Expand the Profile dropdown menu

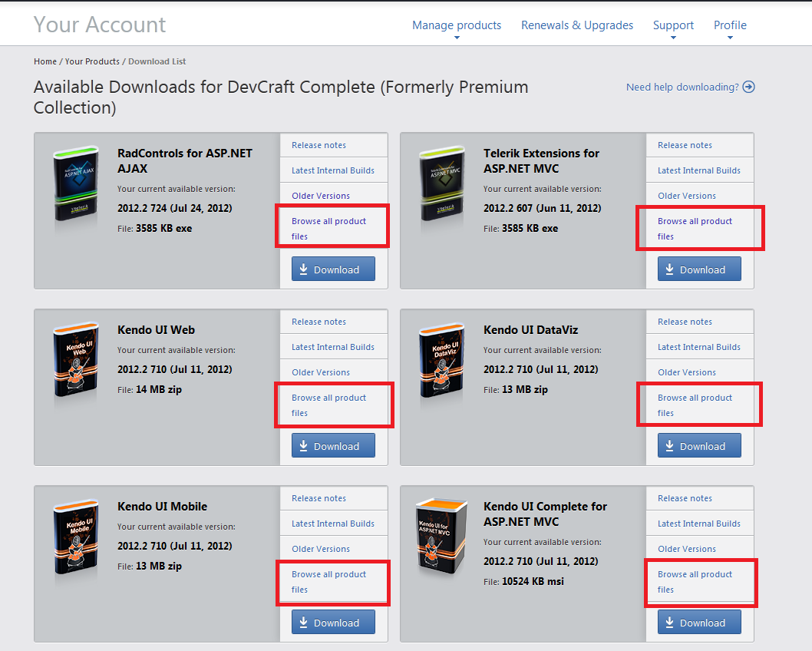730,26
